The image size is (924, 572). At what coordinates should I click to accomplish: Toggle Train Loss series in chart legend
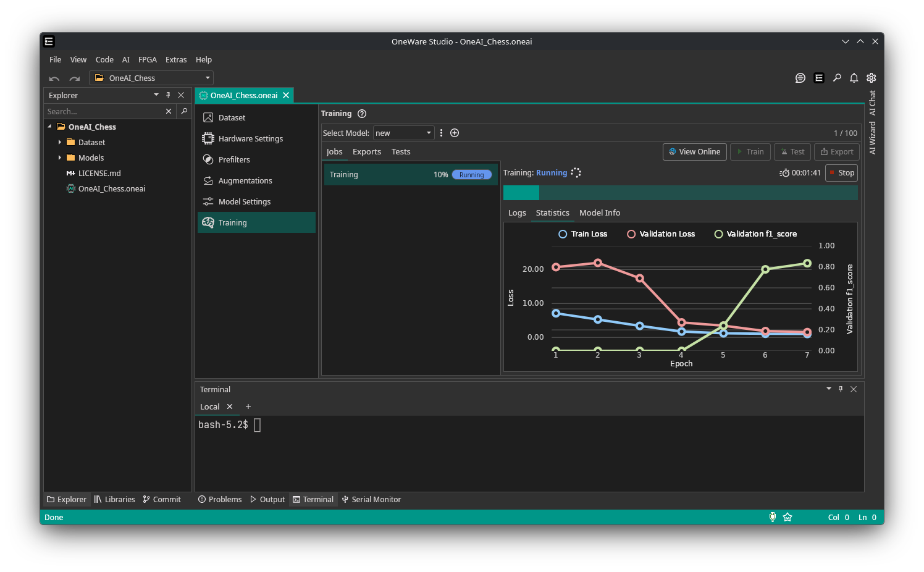[582, 234]
